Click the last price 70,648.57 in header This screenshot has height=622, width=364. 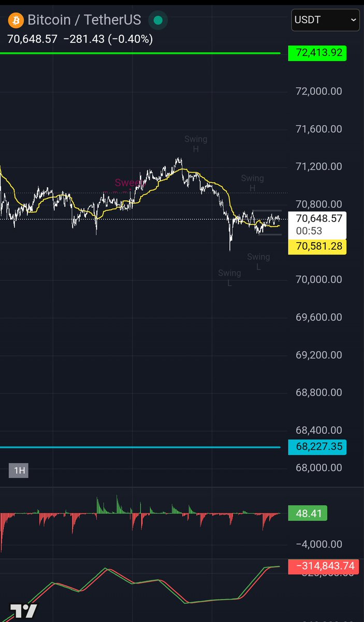pyautogui.click(x=32, y=39)
